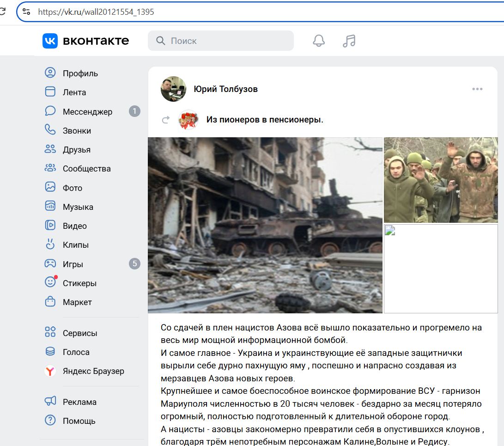Open Из пионеров в пенсионеры community link

(265, 120)
